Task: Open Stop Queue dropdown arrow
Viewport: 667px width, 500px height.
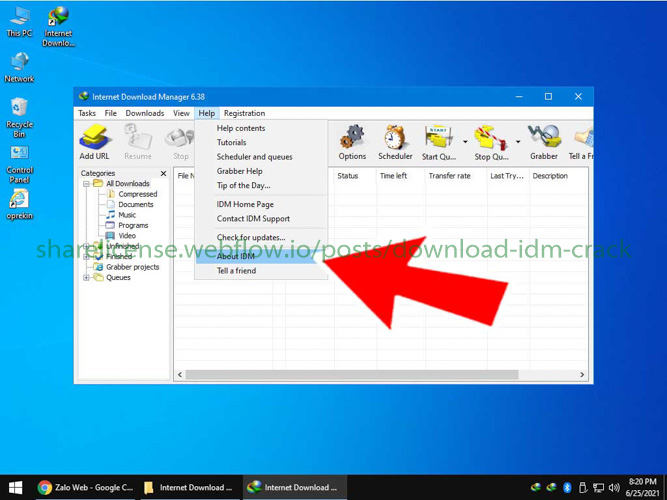Action: point(518,142)
